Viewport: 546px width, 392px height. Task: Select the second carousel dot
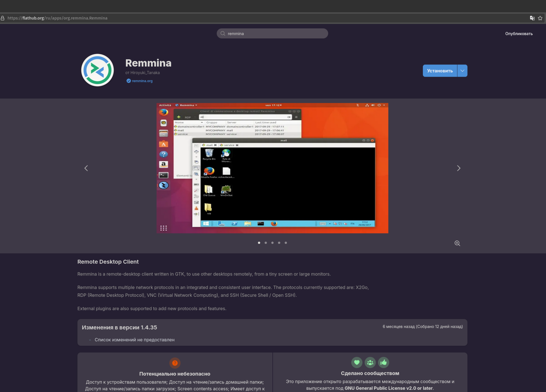[266, 243]
